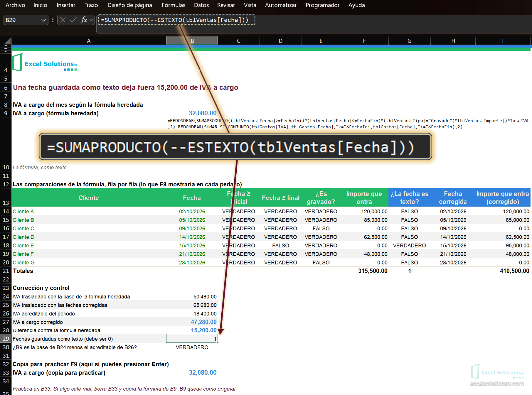Image resolution: width=532 pixels, height=395 pixels.
Task: Open the Archivo menu
Action: 15,5
